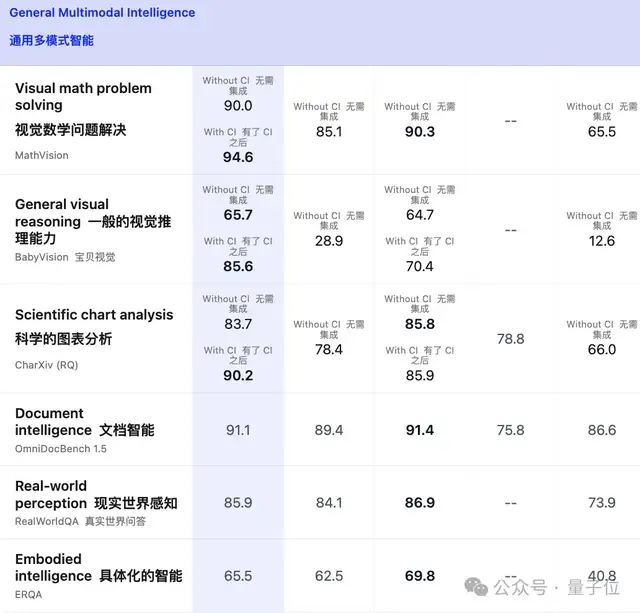Select the RealWorldQA benchmark name
Screen dimensions: 640x613
[47, 522]
